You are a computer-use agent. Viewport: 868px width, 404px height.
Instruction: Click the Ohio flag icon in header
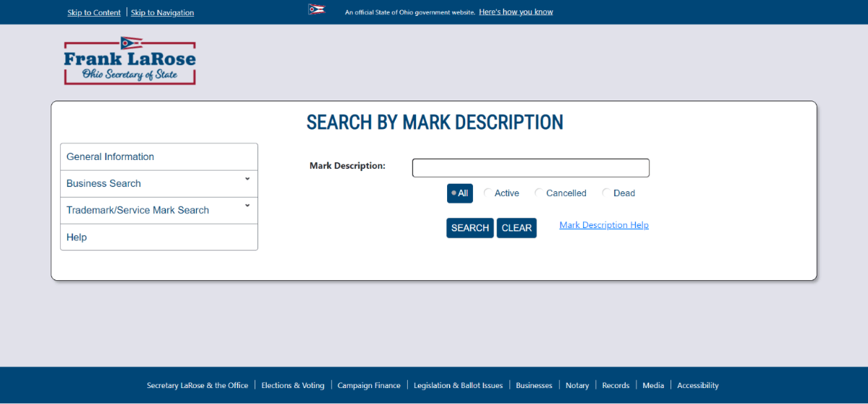coord(317,10)
